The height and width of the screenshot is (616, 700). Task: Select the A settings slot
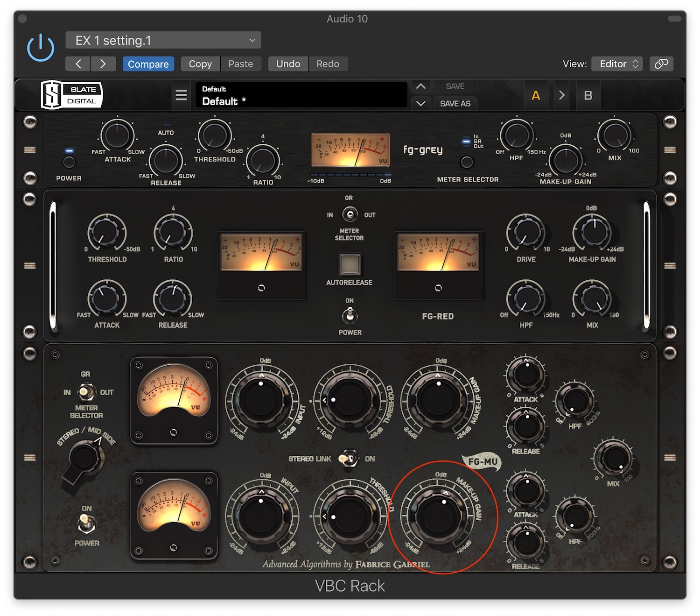point(536,95)
